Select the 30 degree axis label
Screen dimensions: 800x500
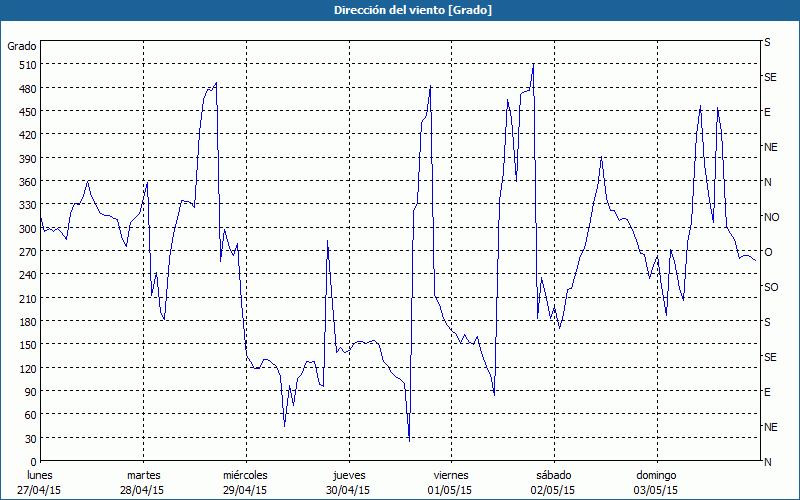(28, 438)
